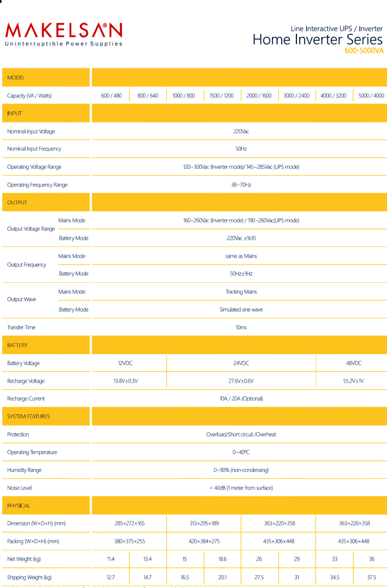387x588 pixels.
Task: Select the '10ms' transfer time value
Action: click(241, 327)
